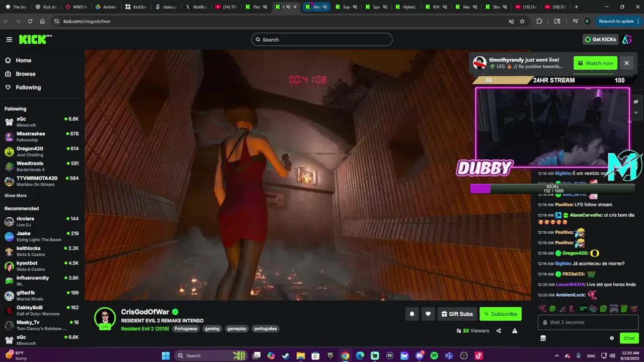Open TTVMRMOTA420 channel in the sidebar
Image resolution: width=644 pixels, height=362 pixels.
click(x=42, y=181)
